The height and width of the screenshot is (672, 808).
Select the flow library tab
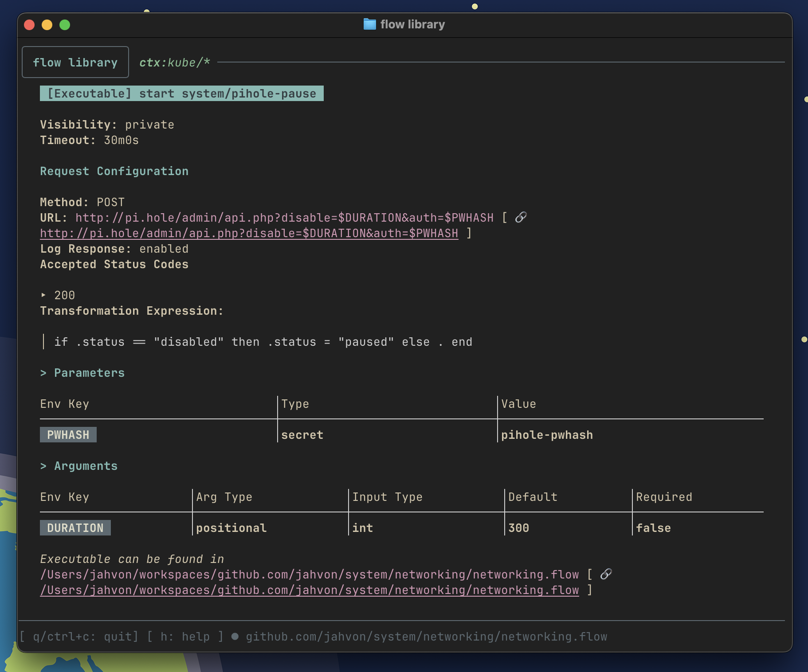75,62
